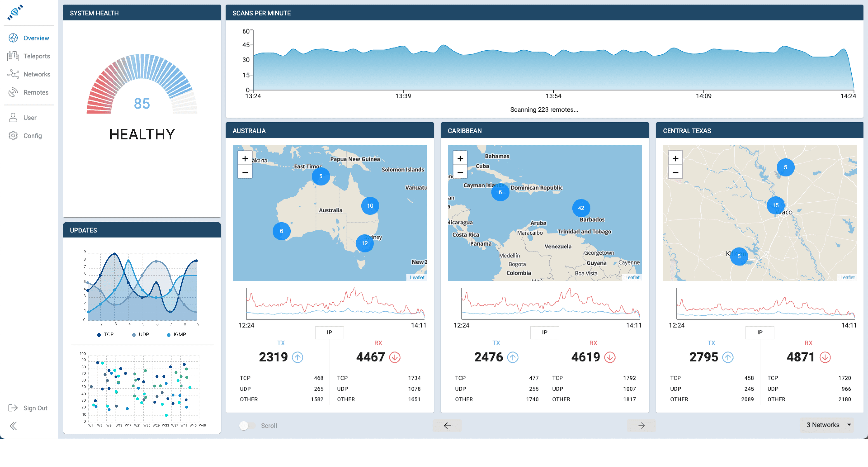Screen dimensions: 868x467
Task: Click the Sign Out icon
Action: pyautogui.click(x=13, y=408)
